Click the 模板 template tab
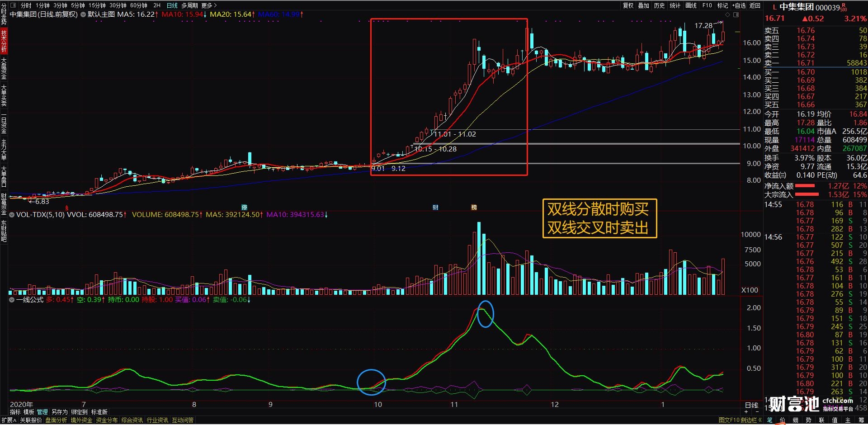 [x=29, y=412]
